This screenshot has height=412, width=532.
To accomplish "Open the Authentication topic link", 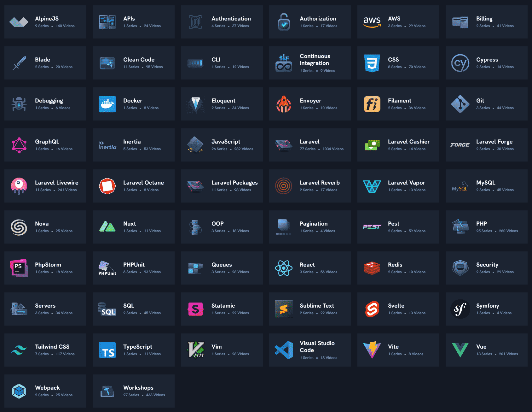I will pyautogui.click(x=231, y=19).
